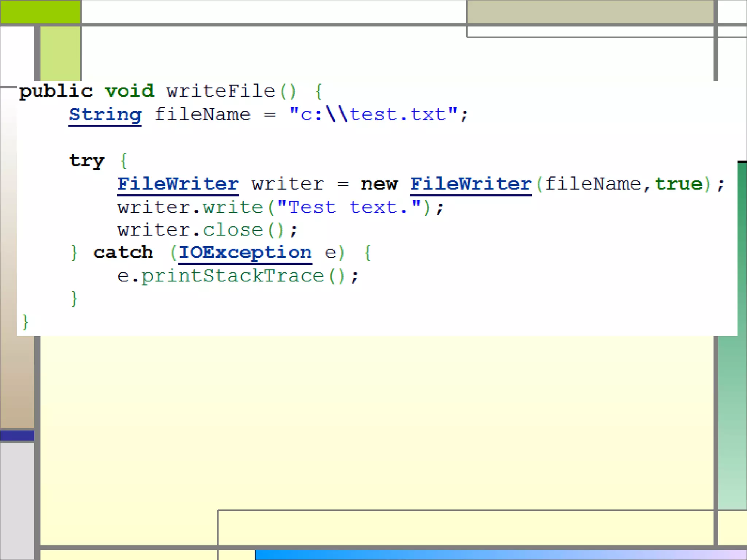Click the green 'true' argument
Viewport: 747px width, 560px height.
tap(678, 184)
